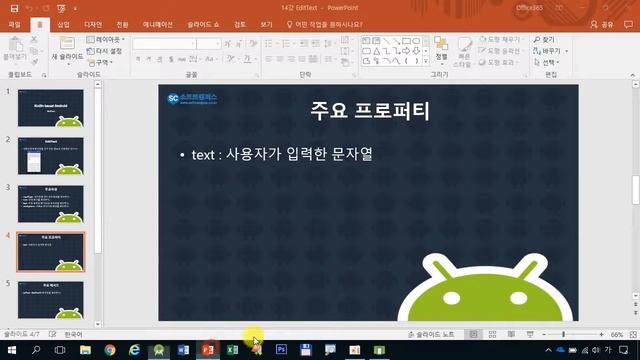Image resolution: width=640 pixels, height=360 pixels.
Task: Open Shape Fill (도형 채우기) dropdown
Action: point(502,40)
